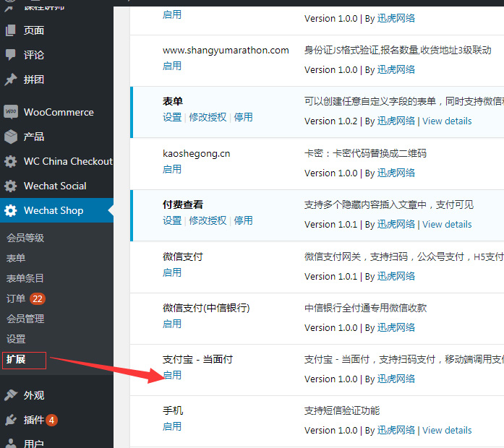Click 迅虎网络 link in 付费查看 row

click(396, 225)
